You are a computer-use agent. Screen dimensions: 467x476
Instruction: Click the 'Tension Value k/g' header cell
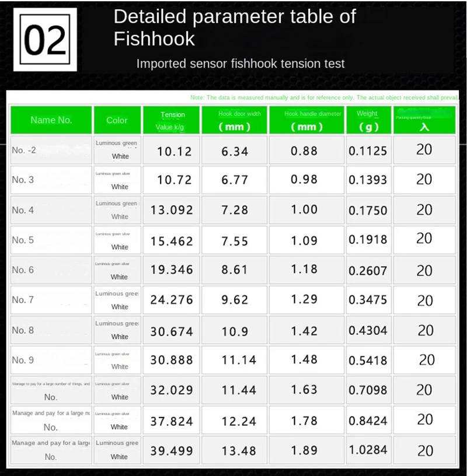pos(171,120)
